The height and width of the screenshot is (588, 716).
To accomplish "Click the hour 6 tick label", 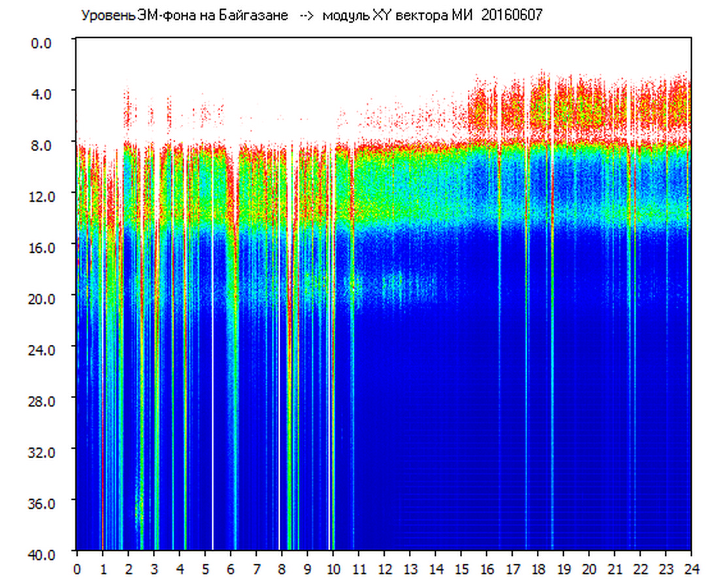I will pos(231,569).
